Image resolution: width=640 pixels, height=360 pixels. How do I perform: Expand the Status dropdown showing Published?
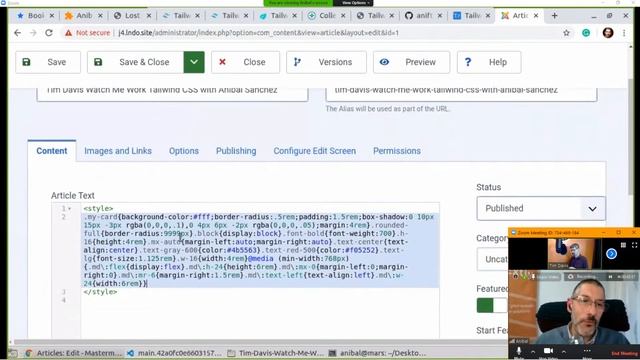pyautogui.click(x=541, y=208)
